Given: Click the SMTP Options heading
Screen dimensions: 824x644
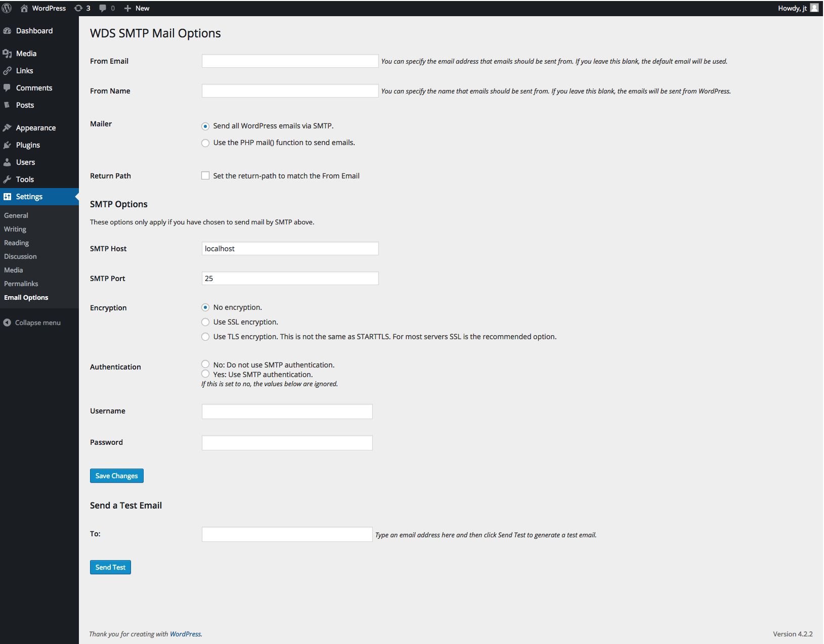Looking at the screenshot, I should [119, 204].
